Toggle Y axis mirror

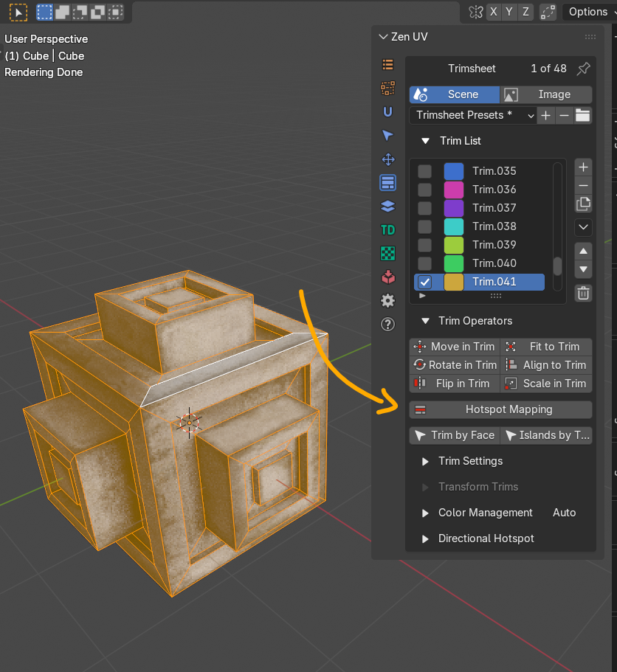[509, 12]
